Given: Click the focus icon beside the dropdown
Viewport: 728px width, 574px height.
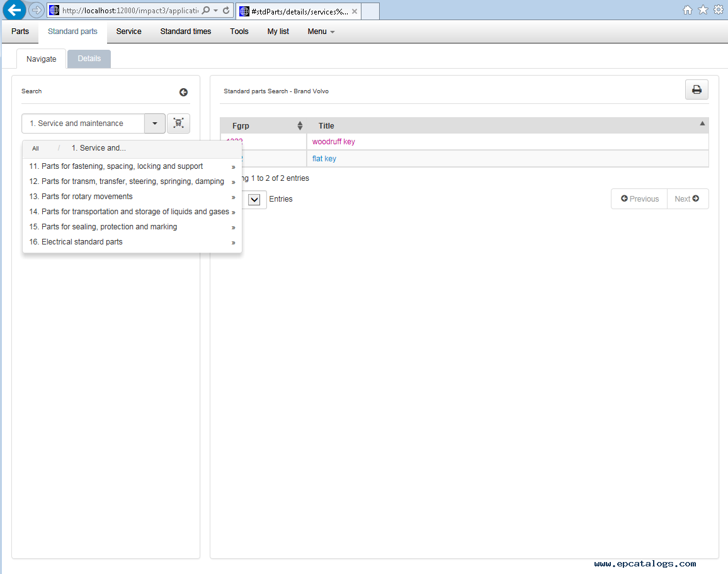Looking at the screenshot, I should [178, 123].
